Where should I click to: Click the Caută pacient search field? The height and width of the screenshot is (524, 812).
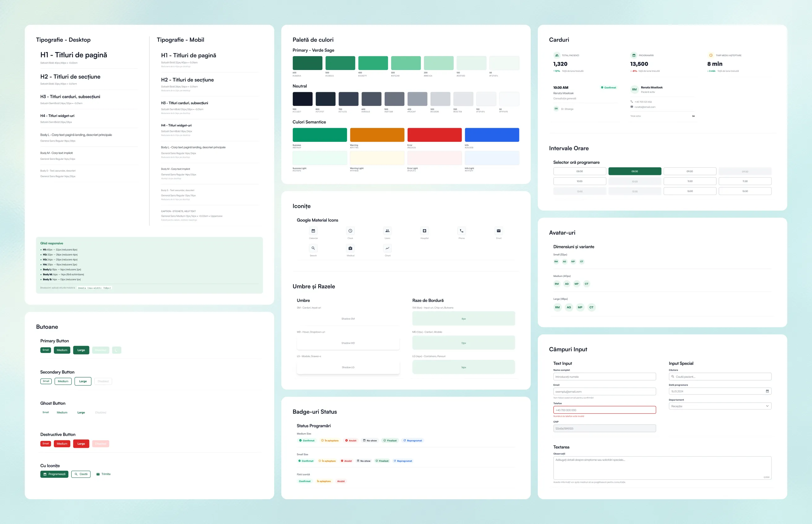tap(720, 376)
